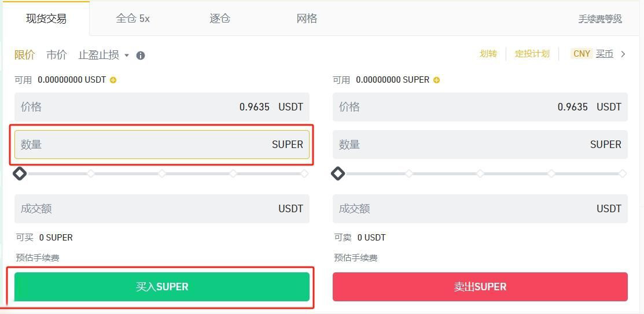
Task: Click the 买入SUPER green button
Action: pyautogui.click(x=162, y=286)
